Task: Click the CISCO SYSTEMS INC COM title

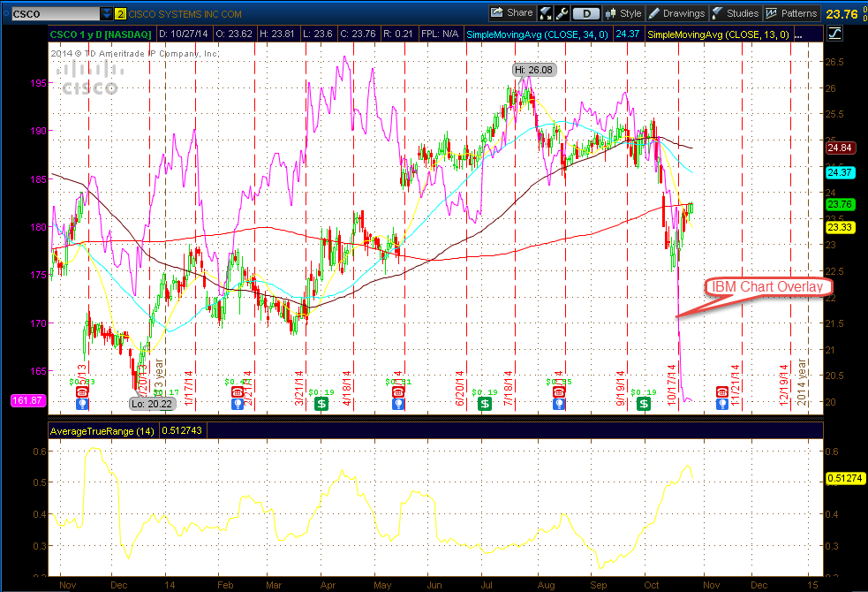Action: click(185, 14)
